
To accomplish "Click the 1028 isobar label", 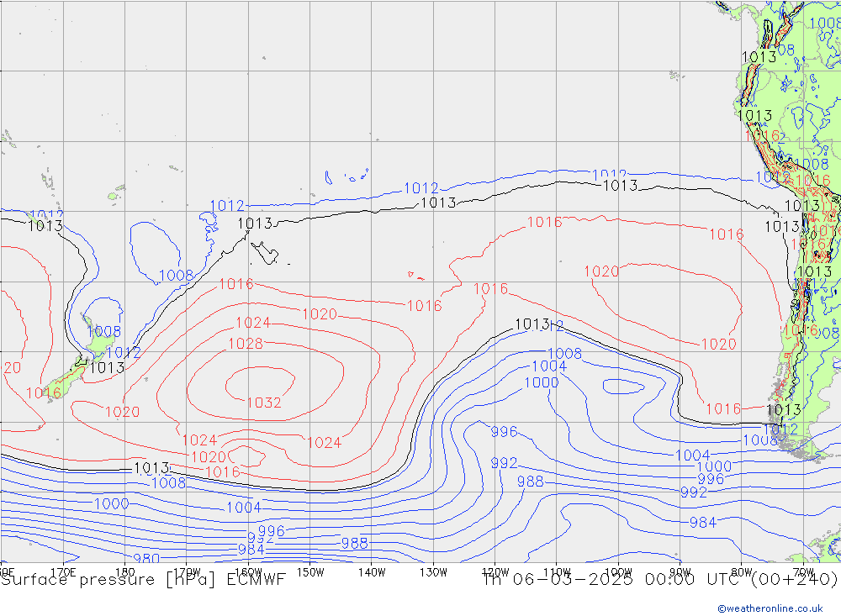I will coord(246,344).
